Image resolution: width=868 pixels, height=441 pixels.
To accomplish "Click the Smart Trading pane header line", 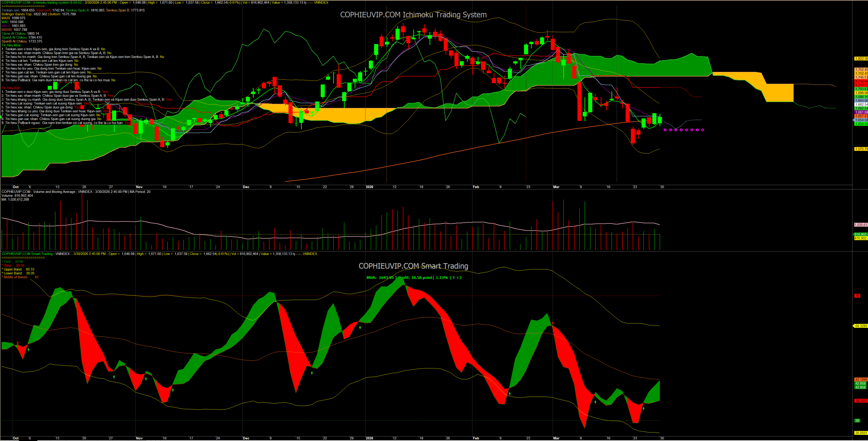I will click(159, 254).
